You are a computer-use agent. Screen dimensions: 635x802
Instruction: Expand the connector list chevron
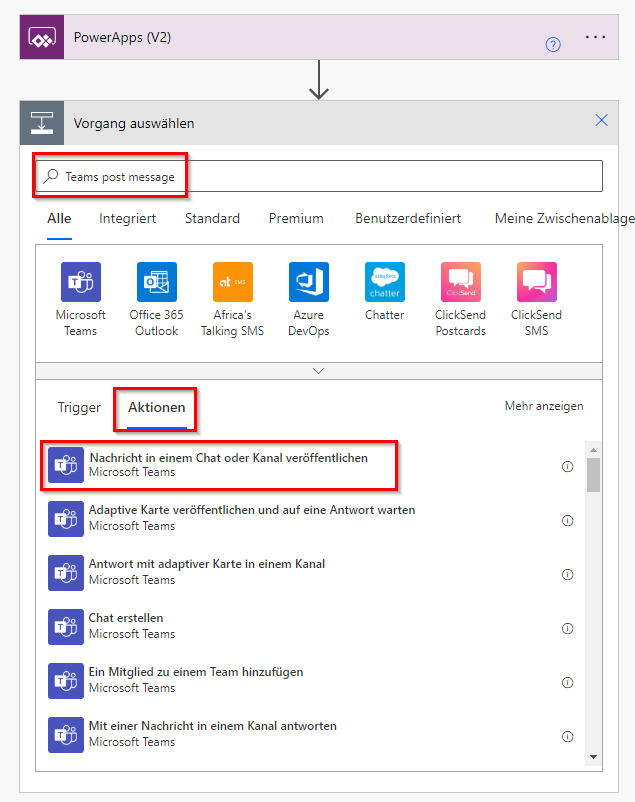319,371
